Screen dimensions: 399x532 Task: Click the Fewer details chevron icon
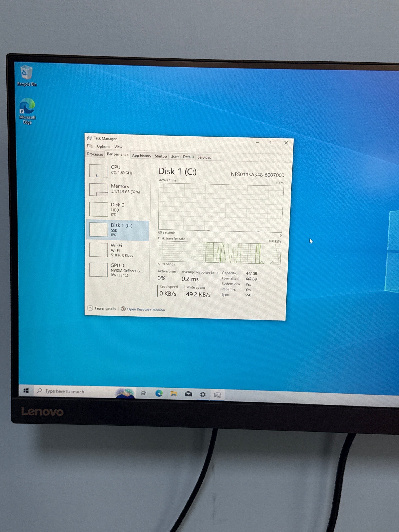(90, 308)
